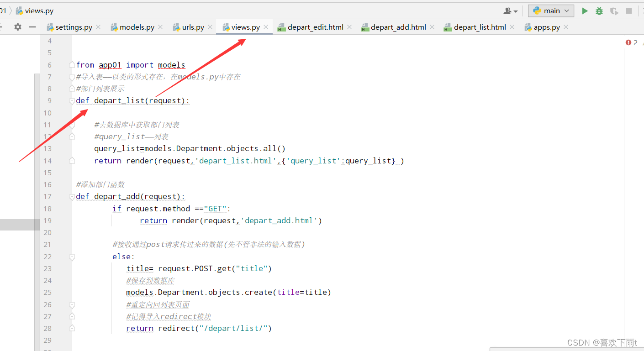Close the views.py tab
644x351 pixels.
click(x=266, y=27)
